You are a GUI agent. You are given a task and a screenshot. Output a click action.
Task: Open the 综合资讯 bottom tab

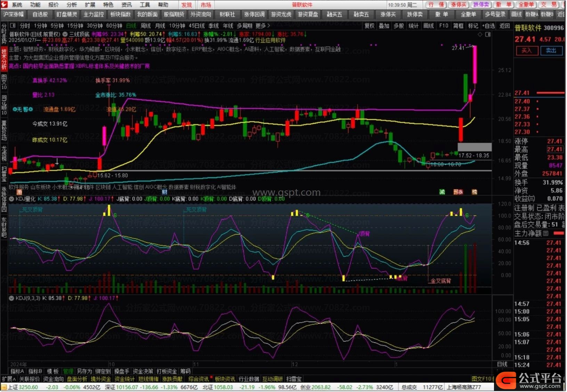pos(199,379)
